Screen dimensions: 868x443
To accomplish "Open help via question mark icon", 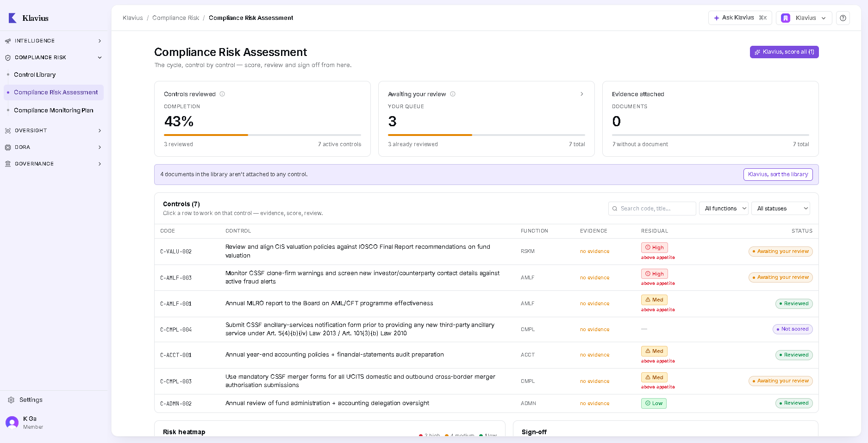I will click(x=843, y=18).
